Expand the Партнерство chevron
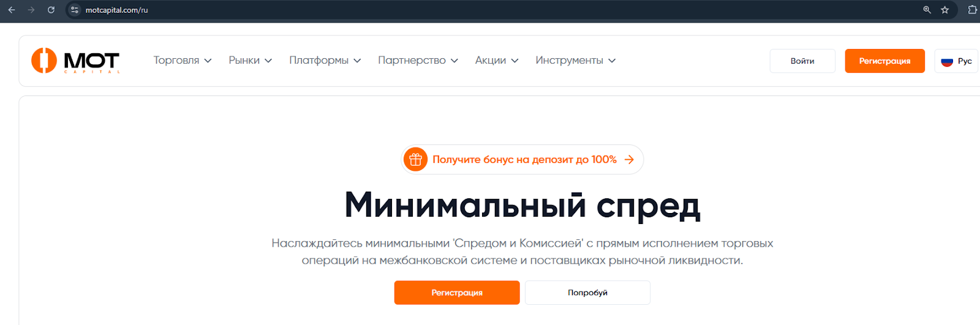 pyautogui.click(x=454, y=61)
